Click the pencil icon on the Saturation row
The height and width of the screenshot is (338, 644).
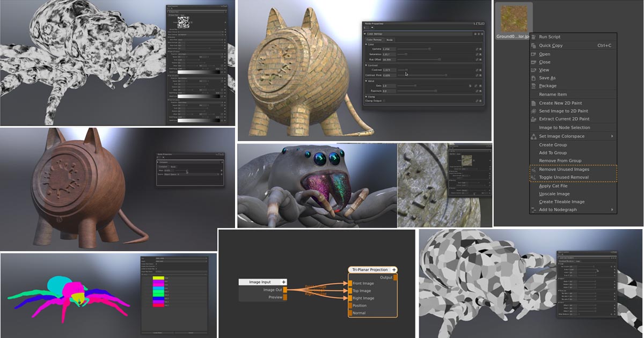[477, 54]
